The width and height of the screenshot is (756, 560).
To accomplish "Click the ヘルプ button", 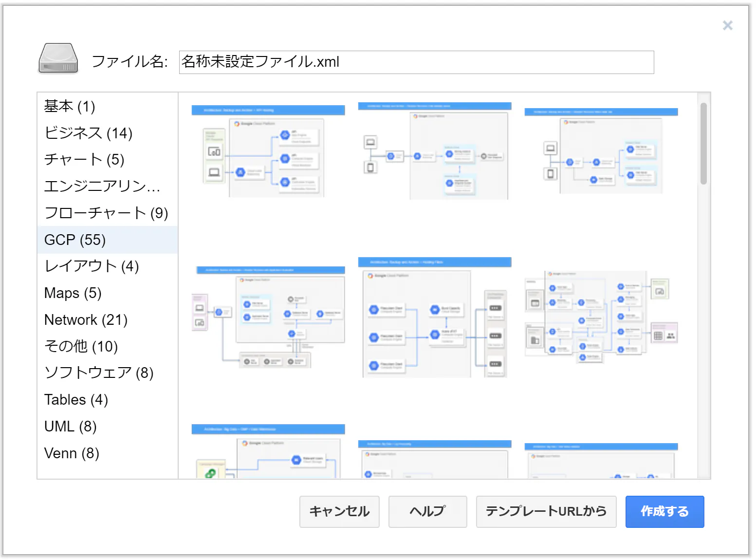I will (x=428, y=512).
